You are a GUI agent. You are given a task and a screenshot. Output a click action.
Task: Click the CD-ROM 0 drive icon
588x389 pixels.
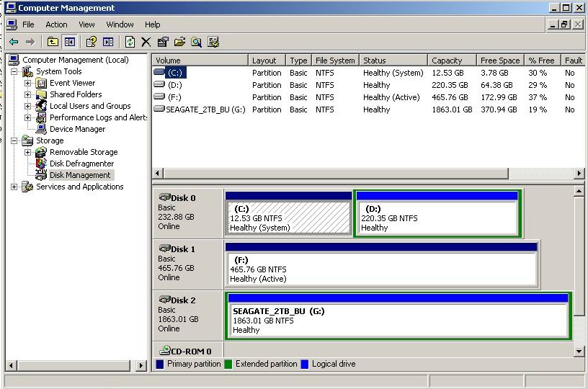click(x=164, y=350)
